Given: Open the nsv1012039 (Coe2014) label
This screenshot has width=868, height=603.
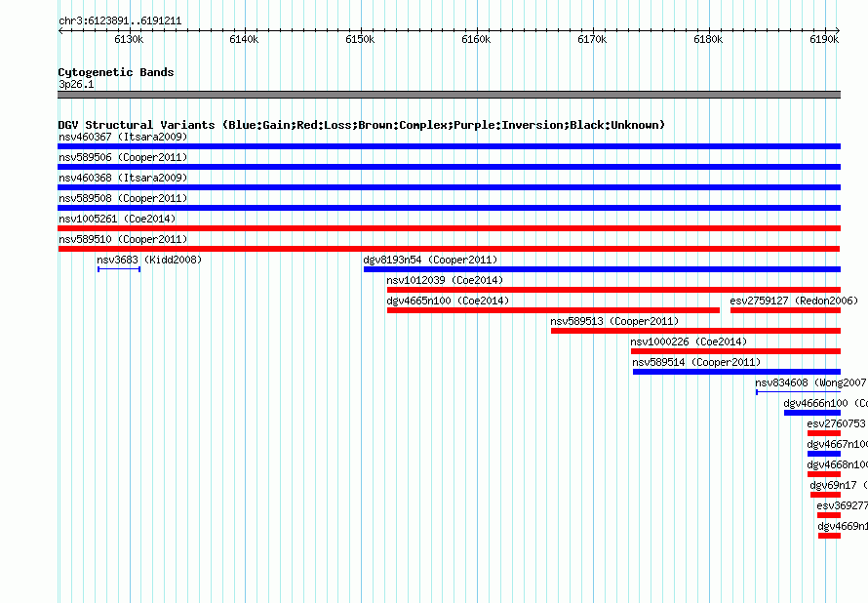Looking at the screenshot, I should coord(445,280).
